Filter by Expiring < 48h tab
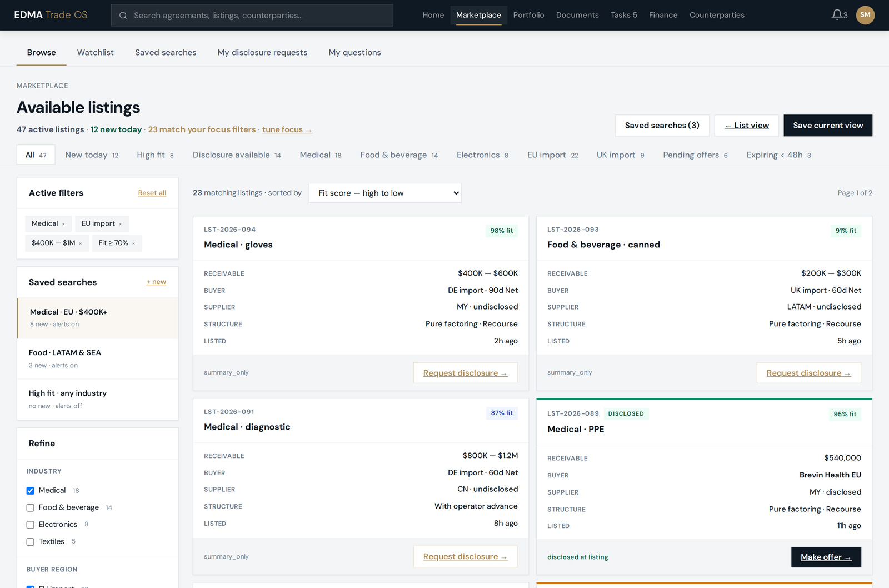Screen dimensions: 889x588 [x=778, y=155]
